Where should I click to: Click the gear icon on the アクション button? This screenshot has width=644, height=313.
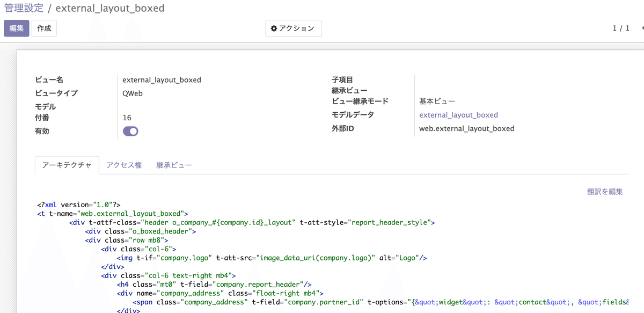click(x=274, y=28)
